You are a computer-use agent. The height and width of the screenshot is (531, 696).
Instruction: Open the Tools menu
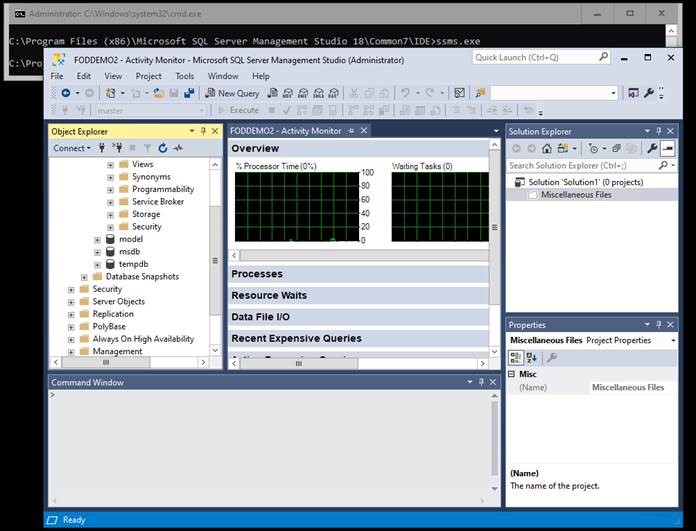click(185, 76)
